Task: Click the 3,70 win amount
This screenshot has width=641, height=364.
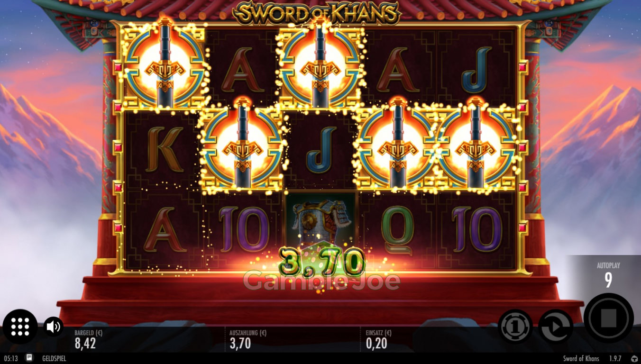Action: coord(322,263)
